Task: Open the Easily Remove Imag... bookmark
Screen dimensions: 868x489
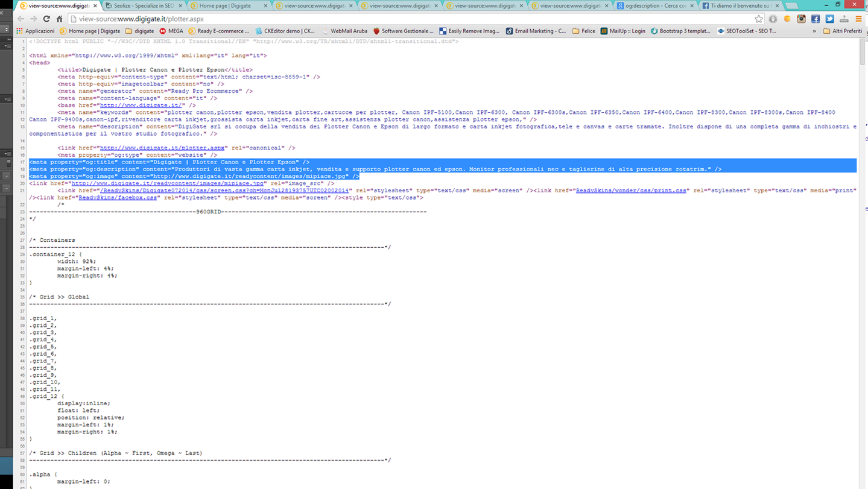Action: 470,31
